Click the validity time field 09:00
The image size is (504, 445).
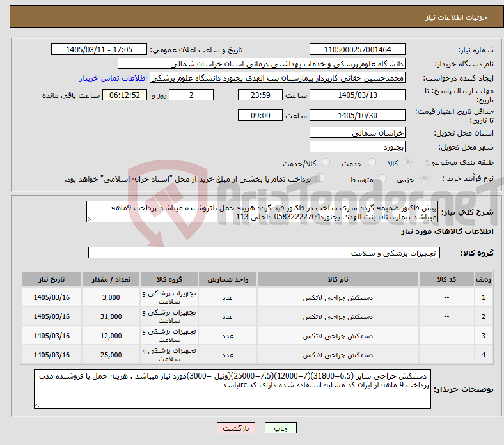coord(260,115)
